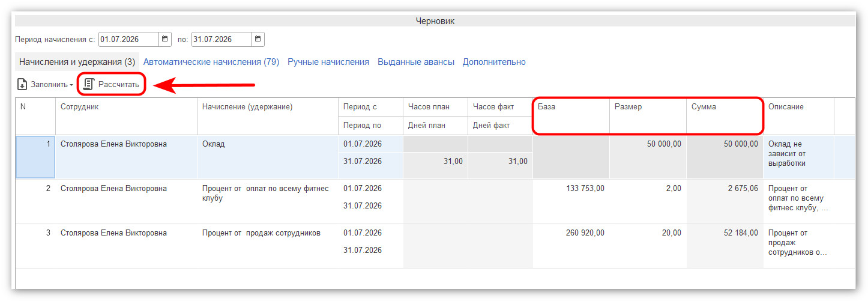Select Процент от оплат по всему фитнес клубу
Screen dimensions: 868x301
point(268,201)
